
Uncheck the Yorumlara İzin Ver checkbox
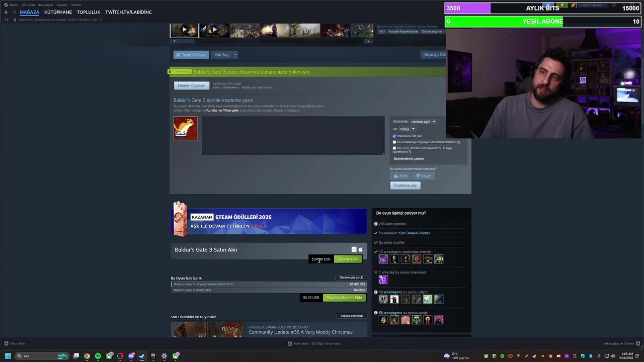(394, 136)
